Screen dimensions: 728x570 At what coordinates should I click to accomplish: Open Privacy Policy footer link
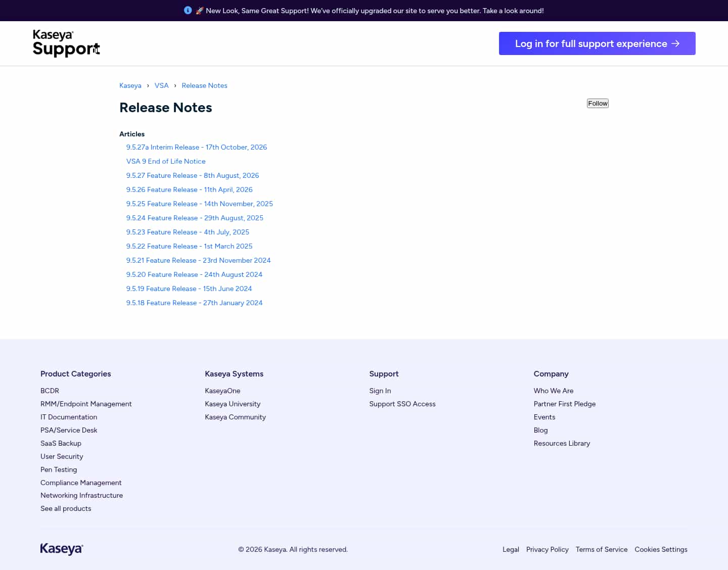point(548,549)
